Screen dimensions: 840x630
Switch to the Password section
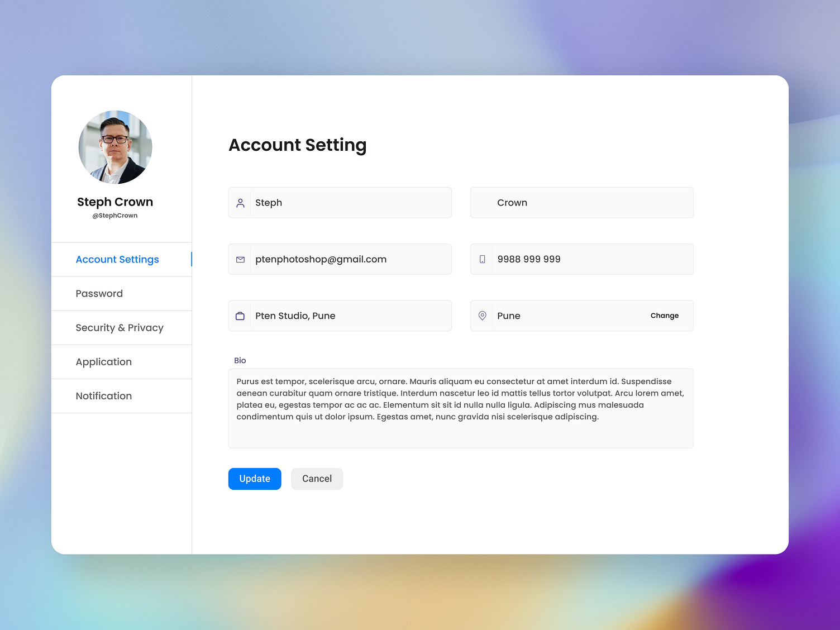pyautogui.click(x=99, y=293)
